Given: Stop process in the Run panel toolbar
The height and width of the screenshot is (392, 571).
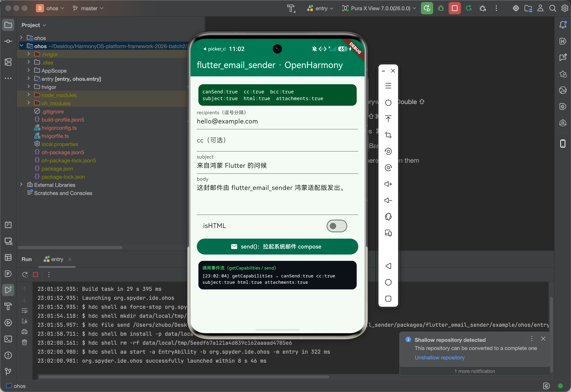Looking at the screenshot, I should (x=35, y=275).
